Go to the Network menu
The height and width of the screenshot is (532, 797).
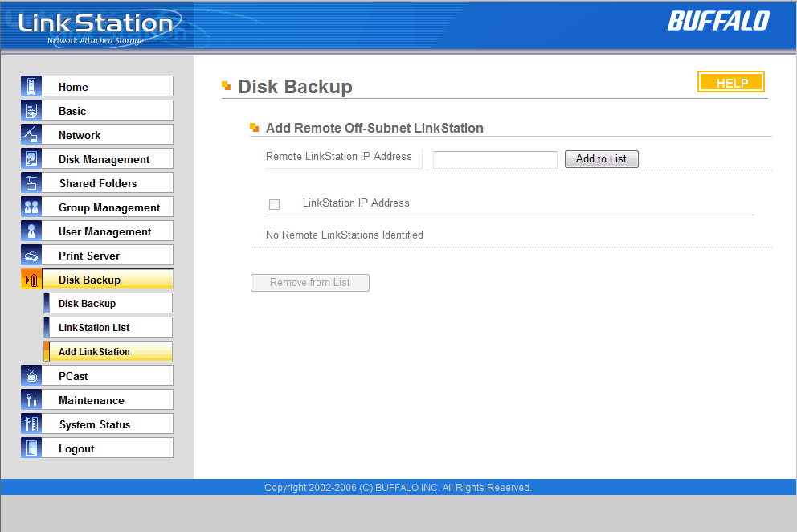pos(107,135)
